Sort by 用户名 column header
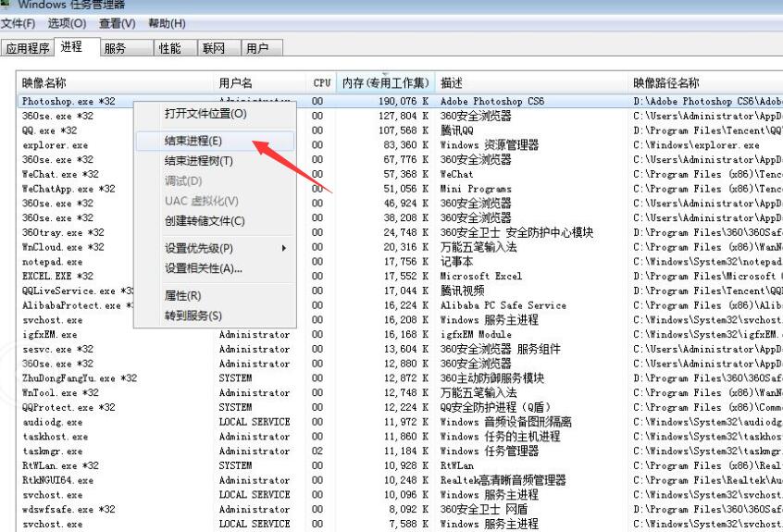 [261, 83]
